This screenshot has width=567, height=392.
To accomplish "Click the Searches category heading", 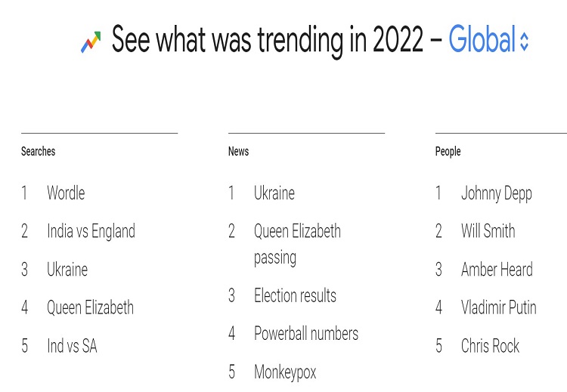I will [x=38, y=151].
